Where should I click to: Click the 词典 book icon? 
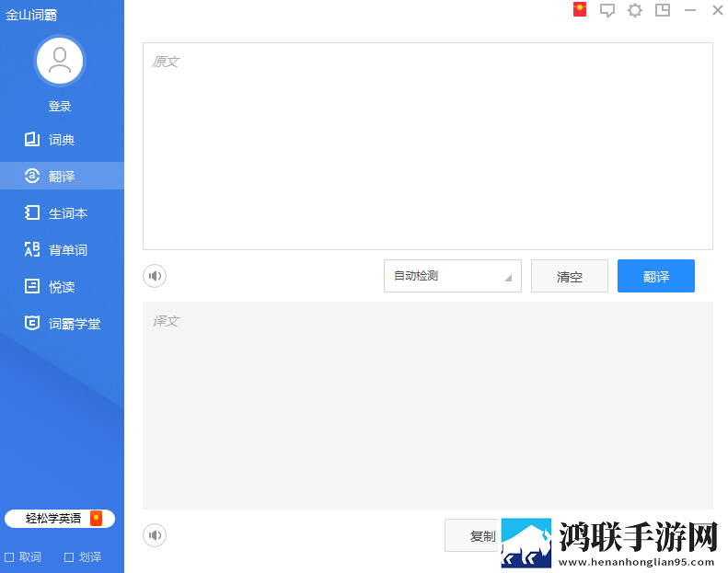pyautogui.click(x=31, y=139)
